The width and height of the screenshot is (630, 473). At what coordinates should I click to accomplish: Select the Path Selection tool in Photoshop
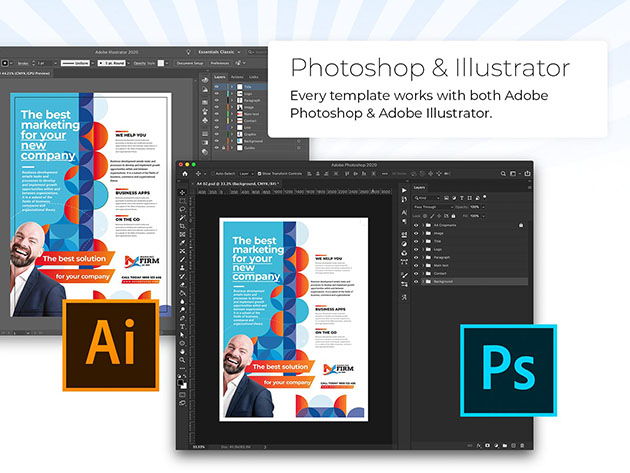pos(182,335)
